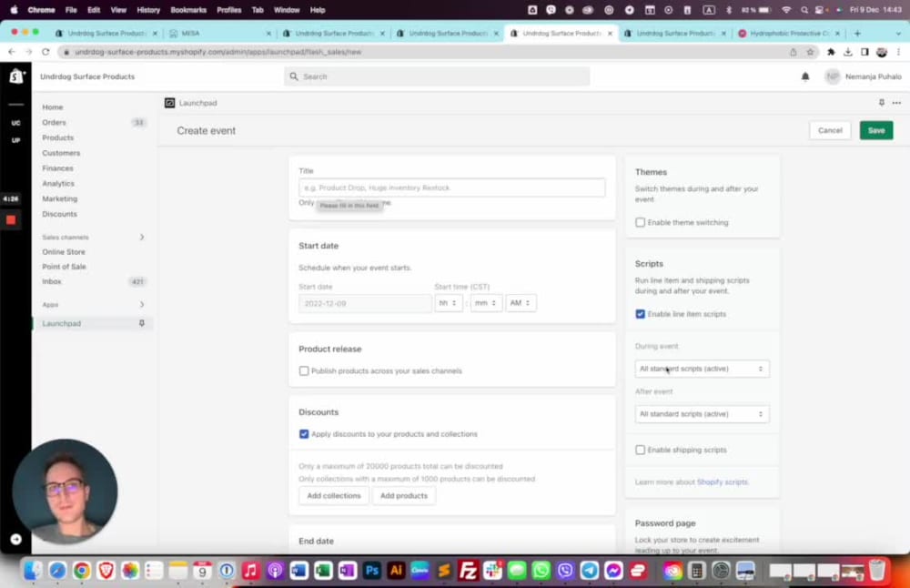Open the During event scripts dropdown
The height and width of the screenshot is (588, 910).
tap(701, 369)
